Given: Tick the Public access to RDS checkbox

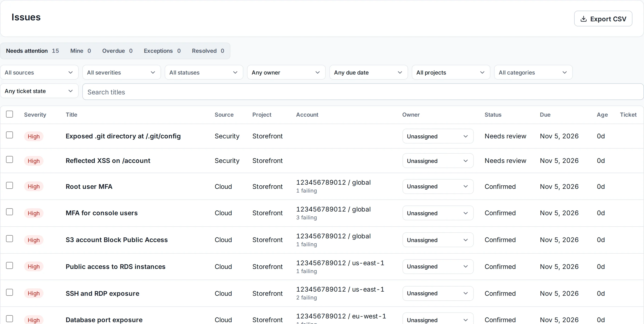Looking at the screenshot, I should [9, 265].
